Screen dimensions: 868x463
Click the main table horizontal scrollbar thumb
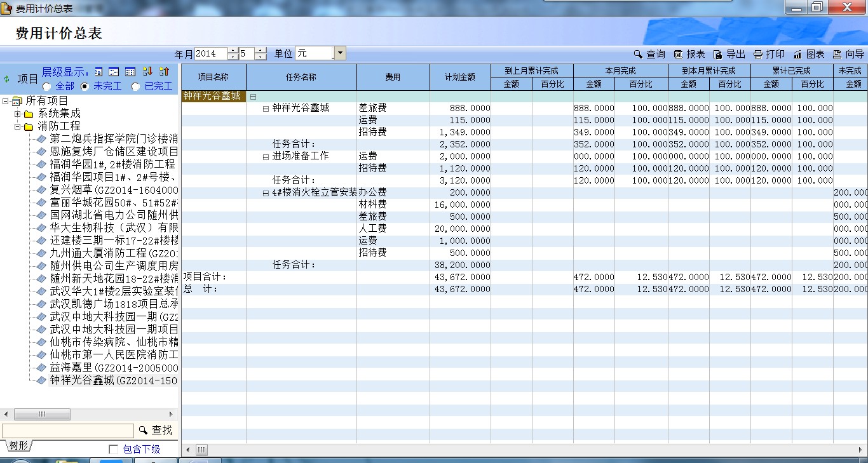[x=201, y=450]
